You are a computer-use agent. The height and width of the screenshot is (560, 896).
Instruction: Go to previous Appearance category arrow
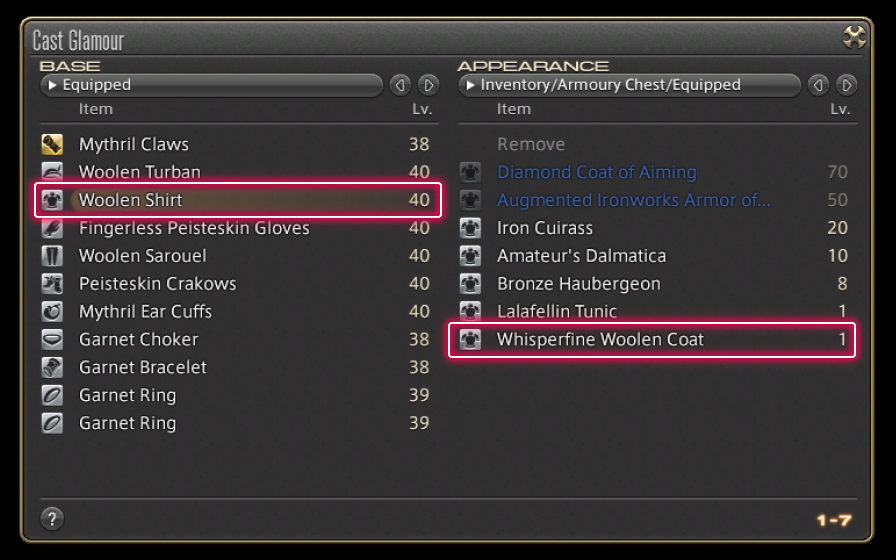point(818,85)
